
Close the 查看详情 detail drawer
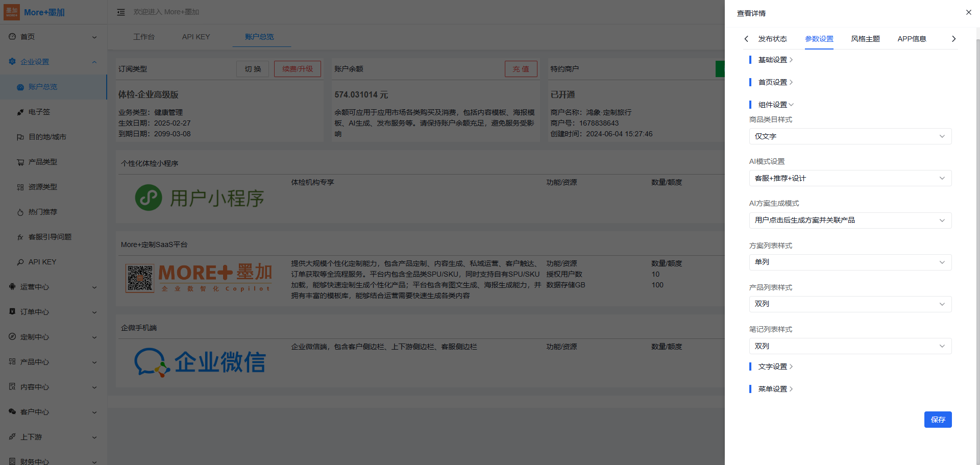tap(968, 12)
